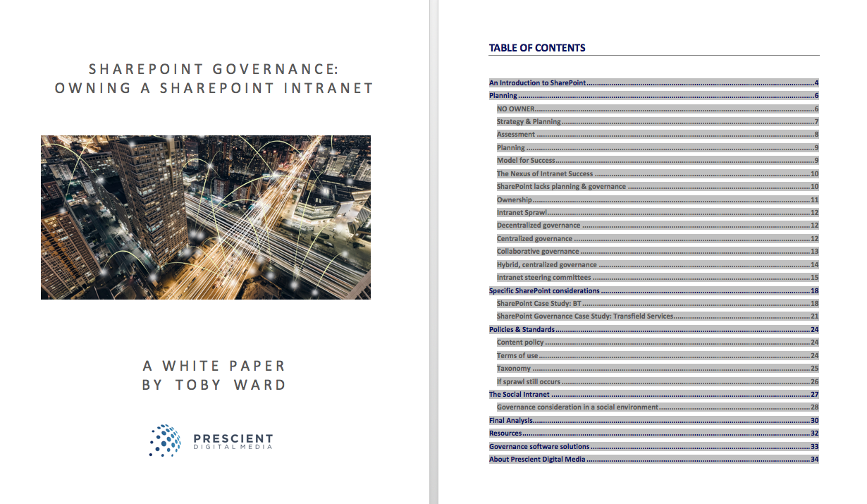
Task: Select the 'Centralized governance' entry, page 12
Action: click(x=657, y=238)
